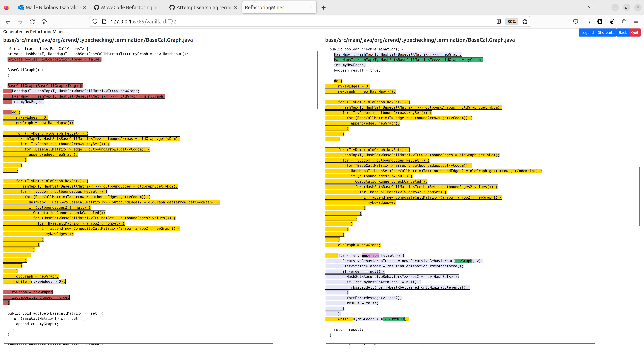Screen dimensions: 644x362
Task: Open a new tab with the plus button
Action: 323,7
